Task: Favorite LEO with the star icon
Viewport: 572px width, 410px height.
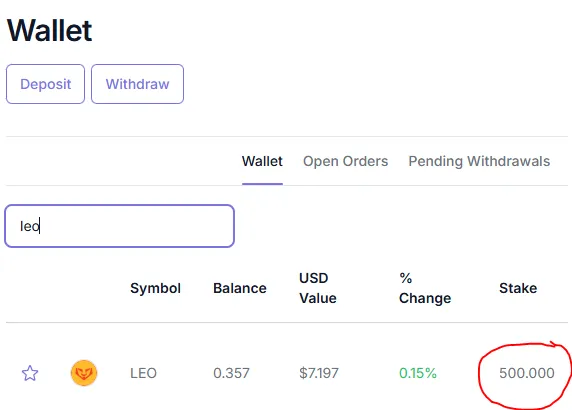Action: pos(30,373)
